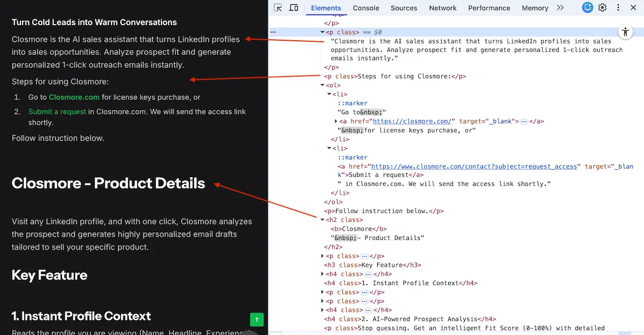The image size is (644, 335).
Task: Click the accessibility floating icon
Action: coord(625,32)
